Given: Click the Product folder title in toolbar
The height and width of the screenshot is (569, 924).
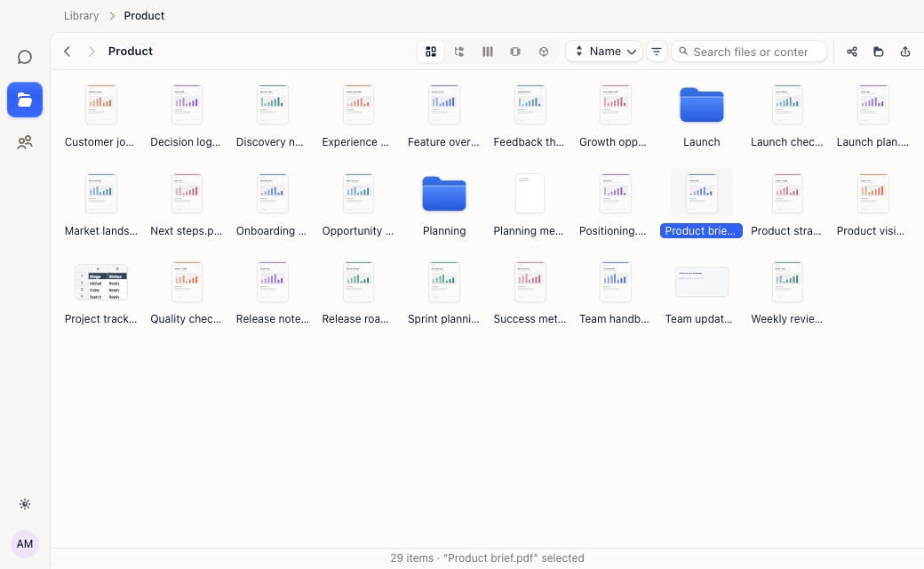Looking at the screenshot, I should tap(131, 52).
